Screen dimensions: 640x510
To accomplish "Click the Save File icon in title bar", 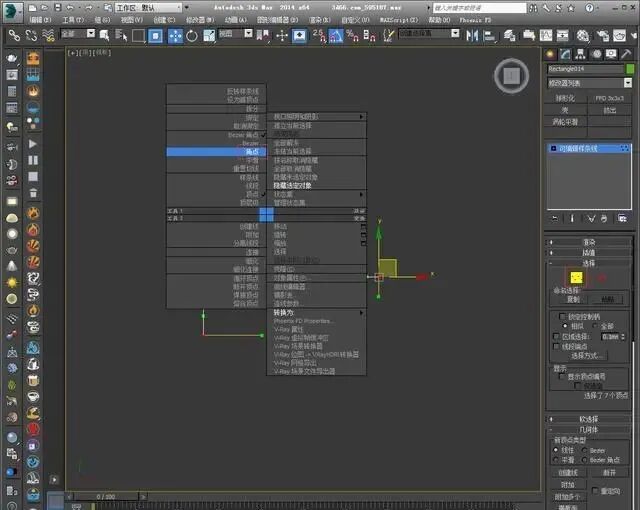I will [58, 7].
